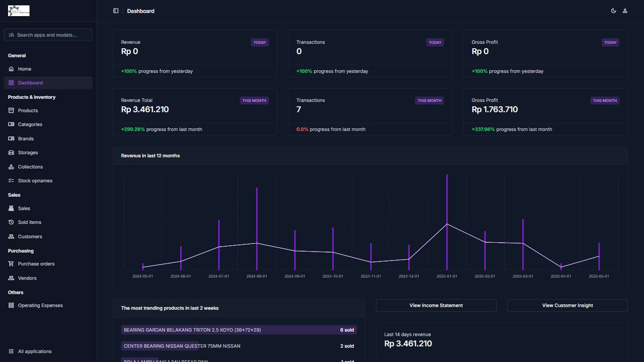Open the user account icon
The width and height of the screenshot is (644, 362).
pos(625,11)
